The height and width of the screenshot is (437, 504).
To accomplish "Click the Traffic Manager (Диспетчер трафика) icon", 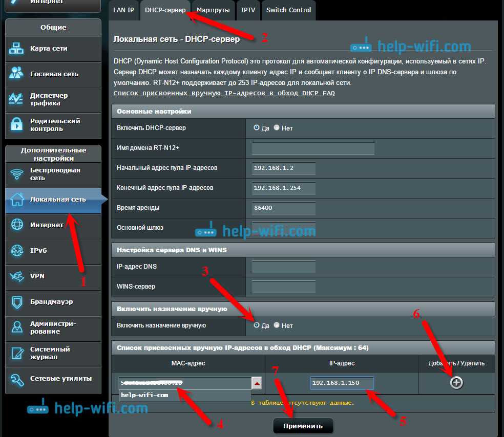I will [x=17, y=99].
